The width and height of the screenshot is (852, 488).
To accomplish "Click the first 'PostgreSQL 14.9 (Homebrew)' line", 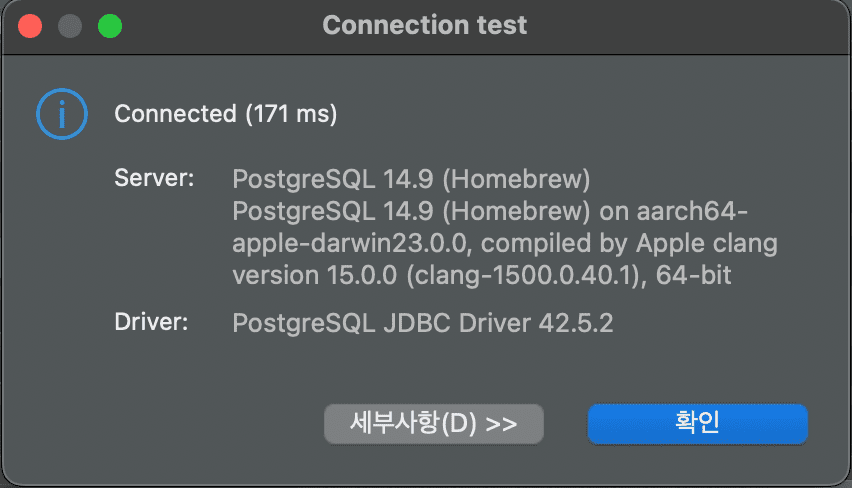I will click(x=411, y=179).
